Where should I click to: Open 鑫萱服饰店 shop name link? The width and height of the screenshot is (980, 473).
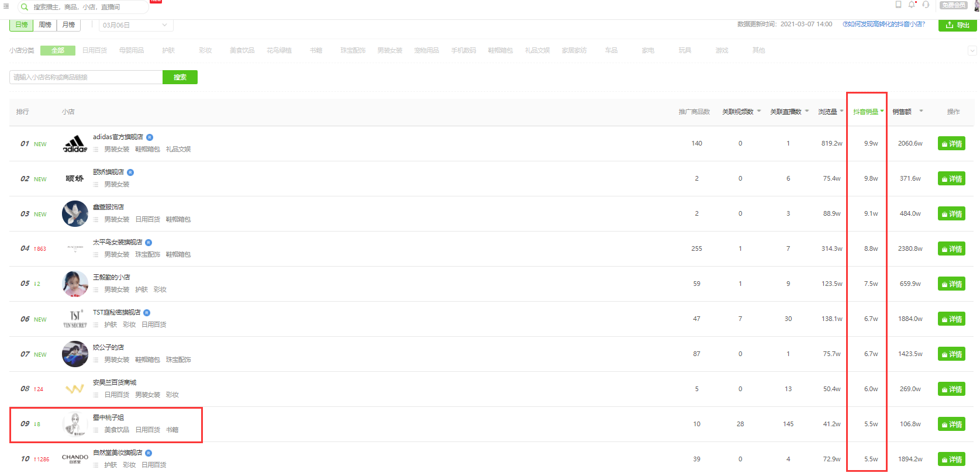point(108,208)
